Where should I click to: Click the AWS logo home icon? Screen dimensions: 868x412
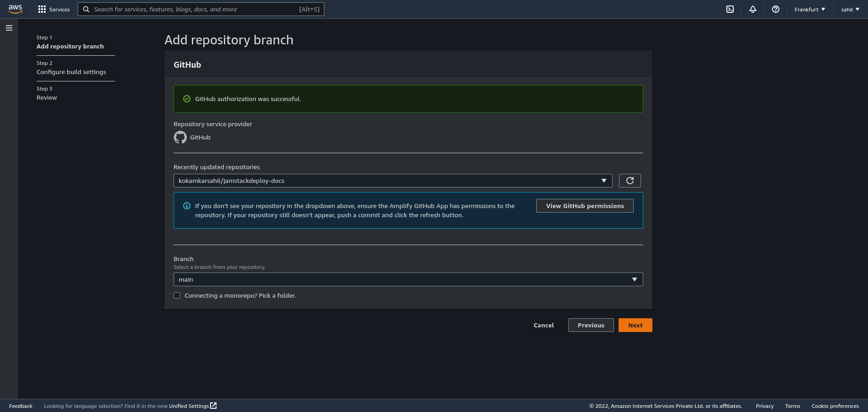[16, 9]
